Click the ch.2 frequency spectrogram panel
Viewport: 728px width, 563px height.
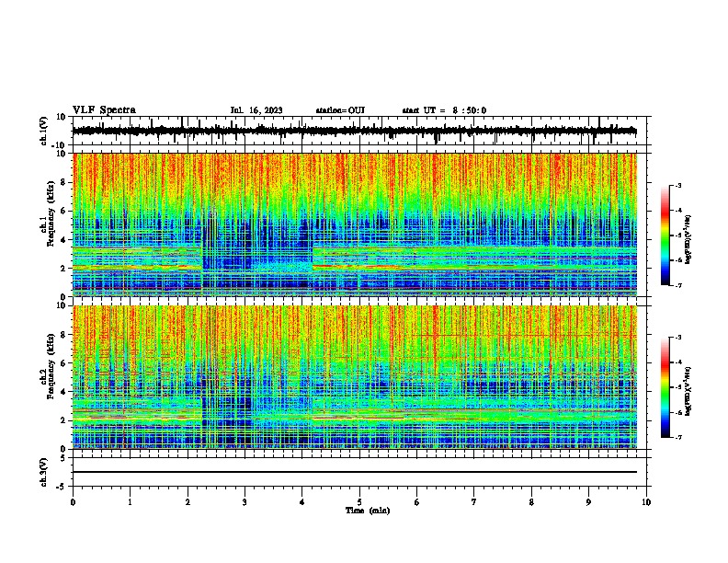pyautogui.click(x=355, y=377)
